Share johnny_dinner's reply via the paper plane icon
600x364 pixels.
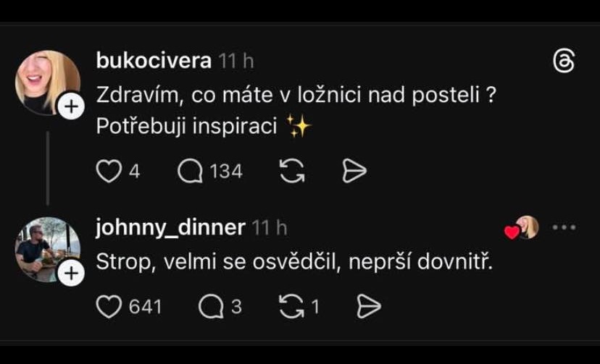click(369, 307)
